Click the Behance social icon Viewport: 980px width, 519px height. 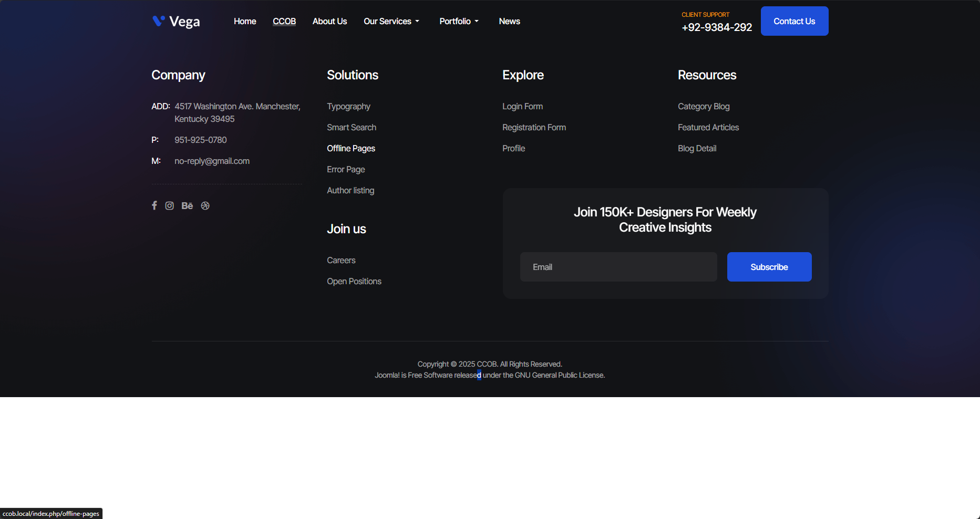click(187, 205)
